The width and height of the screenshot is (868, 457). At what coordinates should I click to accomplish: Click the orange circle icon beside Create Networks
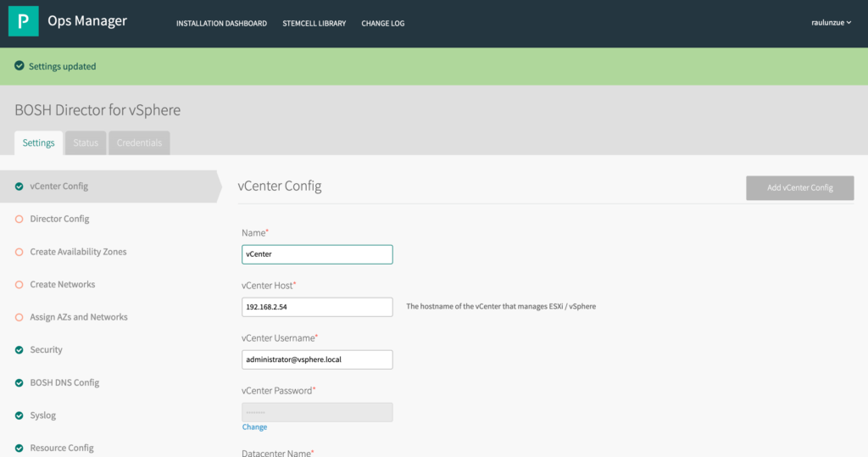(x=19, y=285)
